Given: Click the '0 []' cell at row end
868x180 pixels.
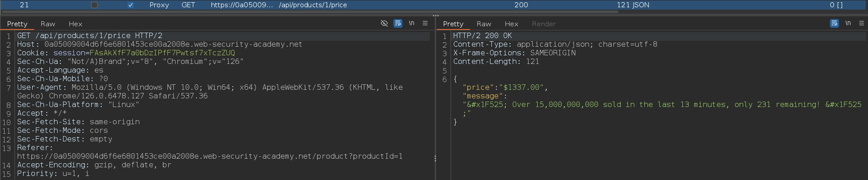Looking at the screenshot, I should [836, 5].
